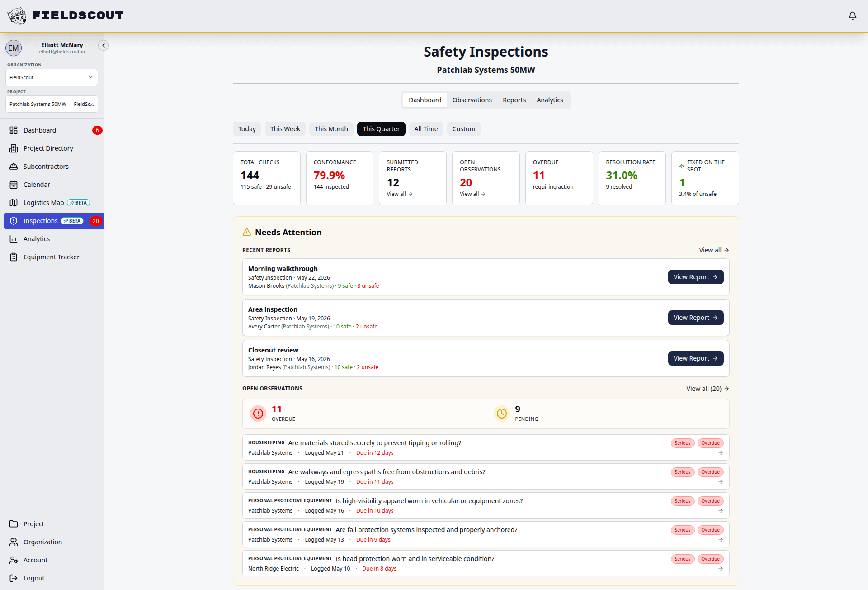Click View all for Recent Reports
The image size is (868, 590).
pyautogui.click(x=714, y=250)
